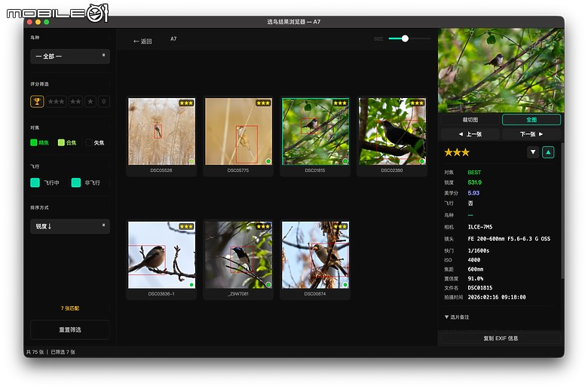Filter by three-star rating
The height and width of the screenshot is (389, 588).
pyautogui.click(x=56, y=101)
